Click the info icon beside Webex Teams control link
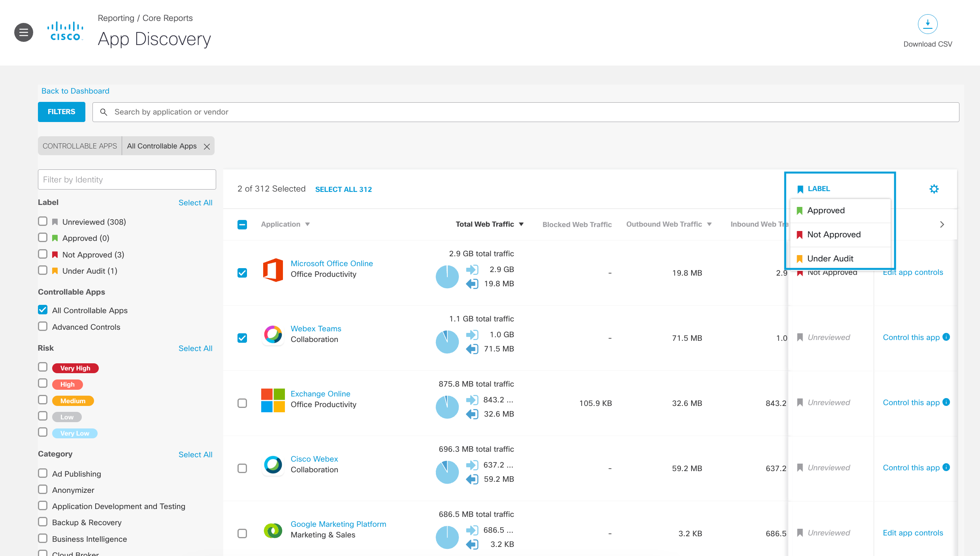 click(x=946, y=337)
